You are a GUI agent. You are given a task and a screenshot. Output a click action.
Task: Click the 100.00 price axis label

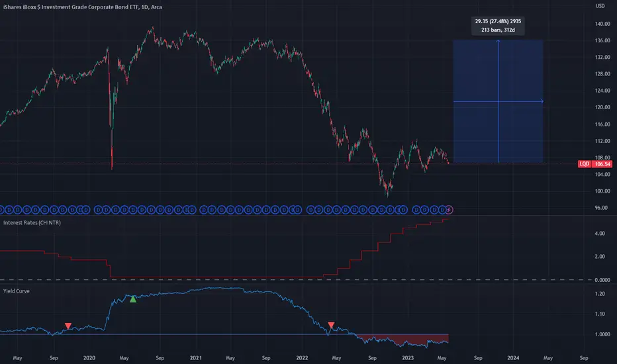coord(602,191)
